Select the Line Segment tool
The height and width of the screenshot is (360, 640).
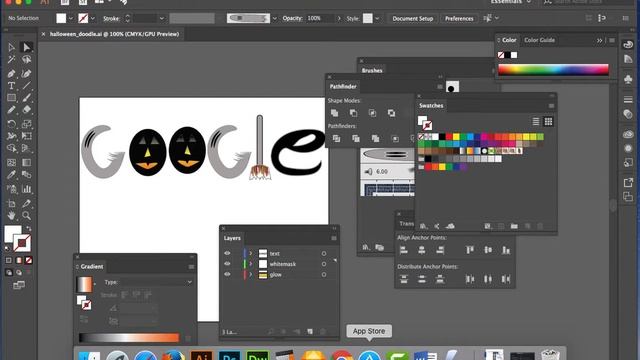27,86
